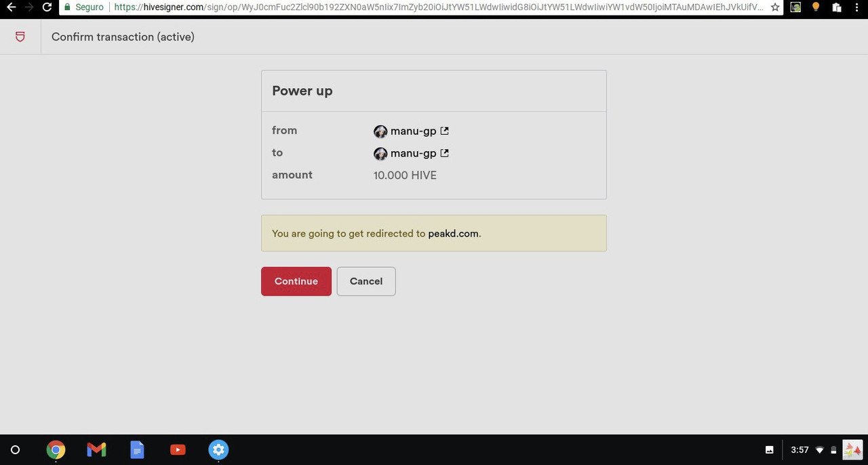Screen dimensions: 868x465
Task: Click the 3:57 clock in the tray
Action: point(800,450)
